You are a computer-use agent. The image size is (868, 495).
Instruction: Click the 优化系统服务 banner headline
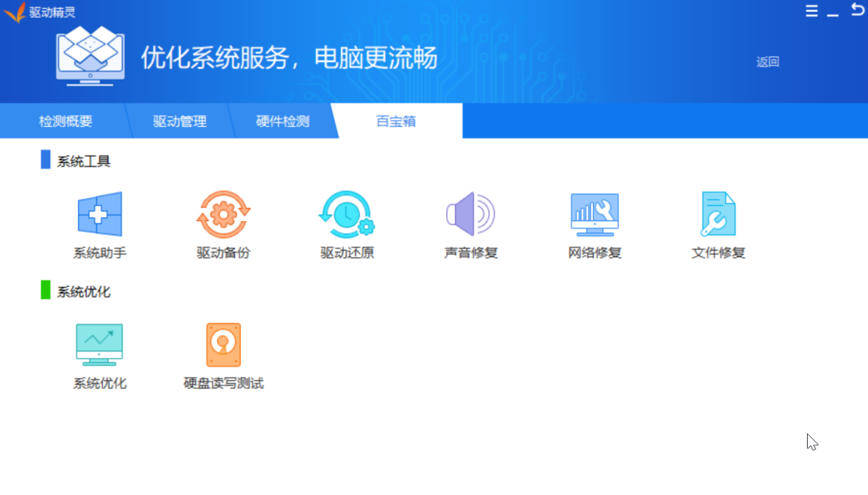point(289,58)
